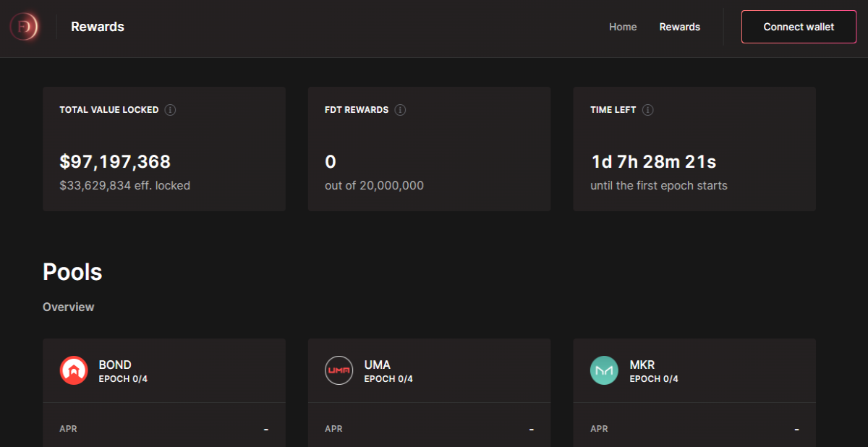Click 'until the first epoch starts' text
Screen dimensions: 868x447
point(659,185)
